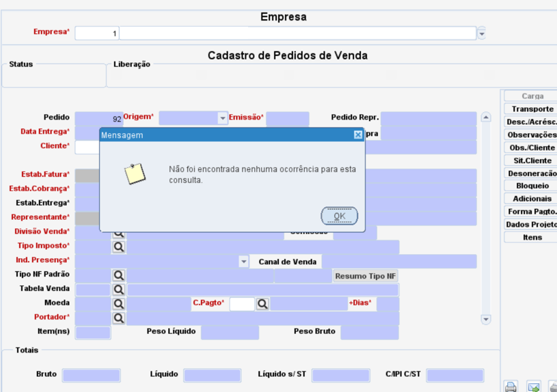The height and width of the screenshot is (392, 557).
Task: Open the Moeda lookup magnifier icon
Action: click(119, 304)
